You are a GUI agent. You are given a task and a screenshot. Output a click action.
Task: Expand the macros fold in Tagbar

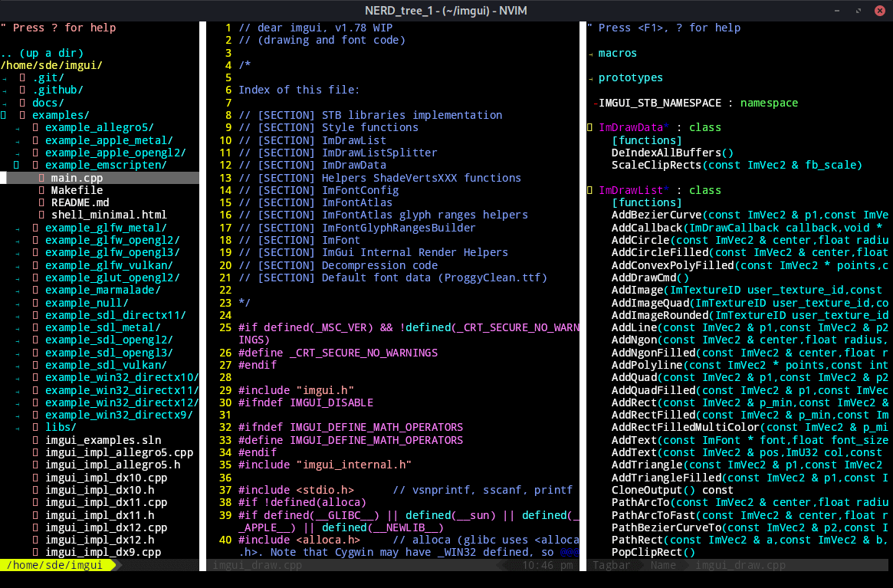[590, 54]
